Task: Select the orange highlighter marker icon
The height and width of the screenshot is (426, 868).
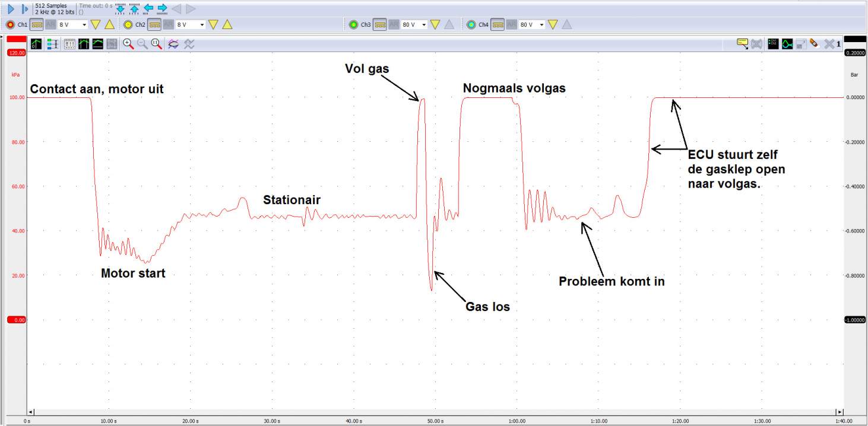Action: coord(813,43)
